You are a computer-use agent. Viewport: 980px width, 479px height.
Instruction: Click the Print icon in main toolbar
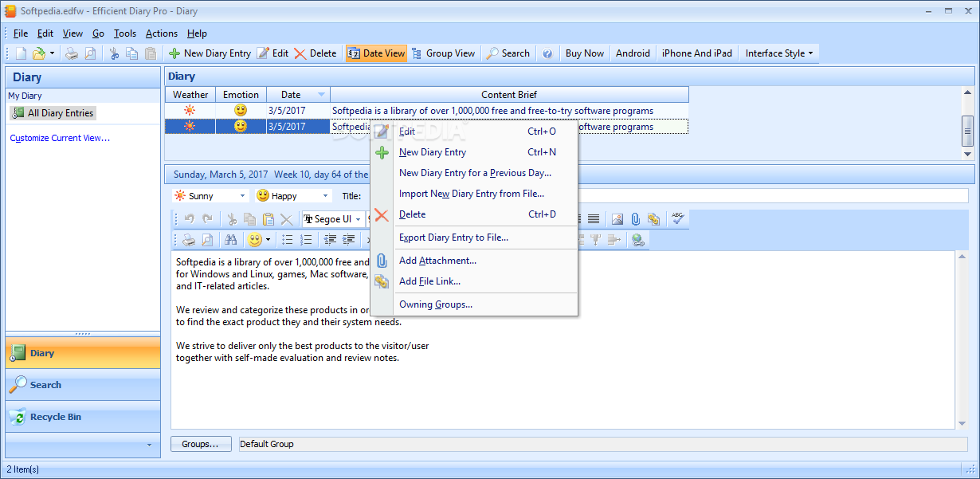click(x=72, y=53)
